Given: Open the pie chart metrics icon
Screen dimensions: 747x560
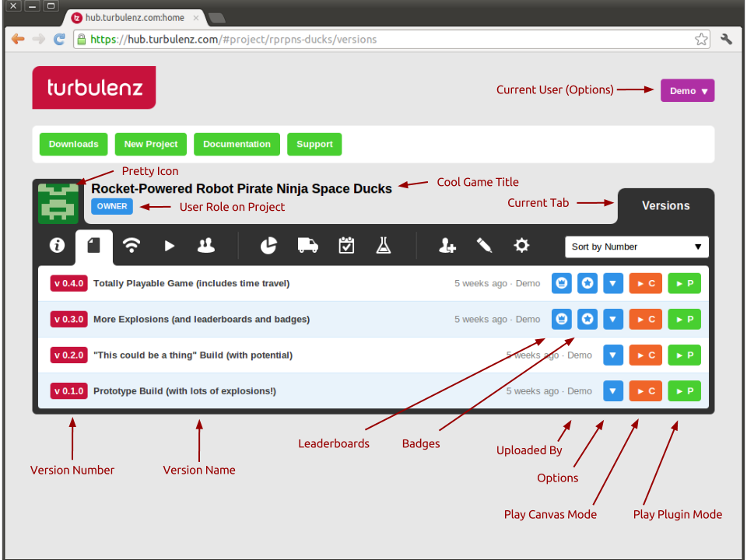Looking at the screenshot, I should [268, 246].
